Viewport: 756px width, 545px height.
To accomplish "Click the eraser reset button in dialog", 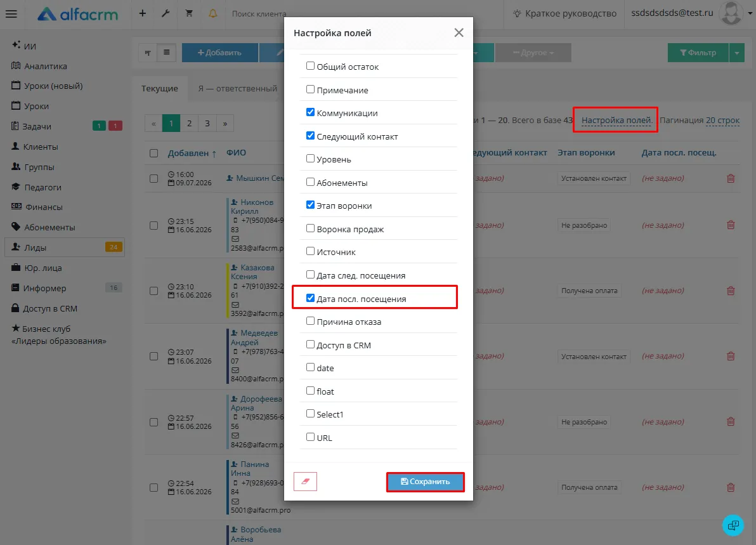I will pyautogui.click(x=305, y=482).
